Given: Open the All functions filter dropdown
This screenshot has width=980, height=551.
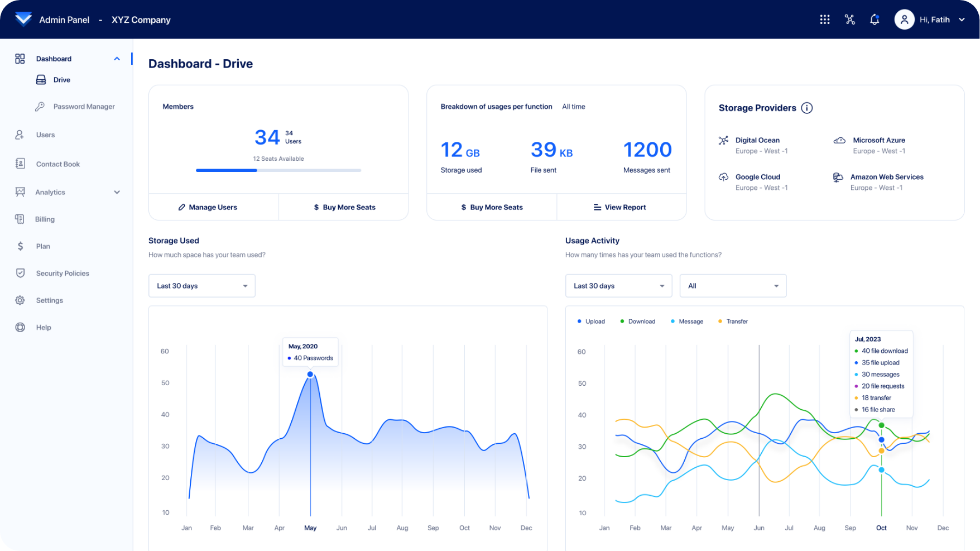Looking at the screenshot, I should coord(732,286).
